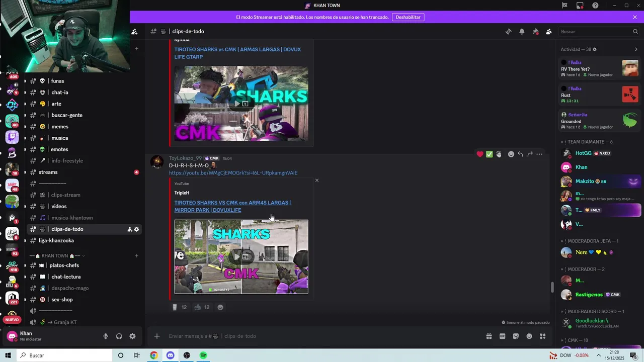React with the red heart quick reaction

click(x=480, y=154)
